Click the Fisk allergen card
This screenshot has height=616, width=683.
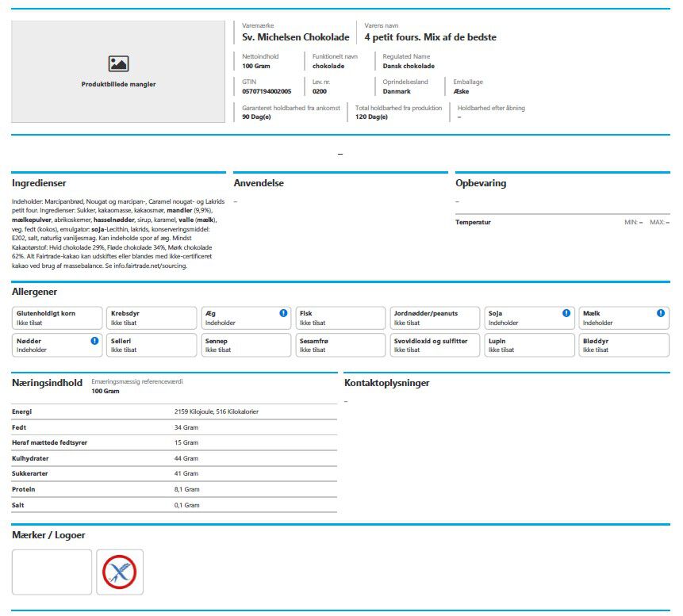(340, 318)
